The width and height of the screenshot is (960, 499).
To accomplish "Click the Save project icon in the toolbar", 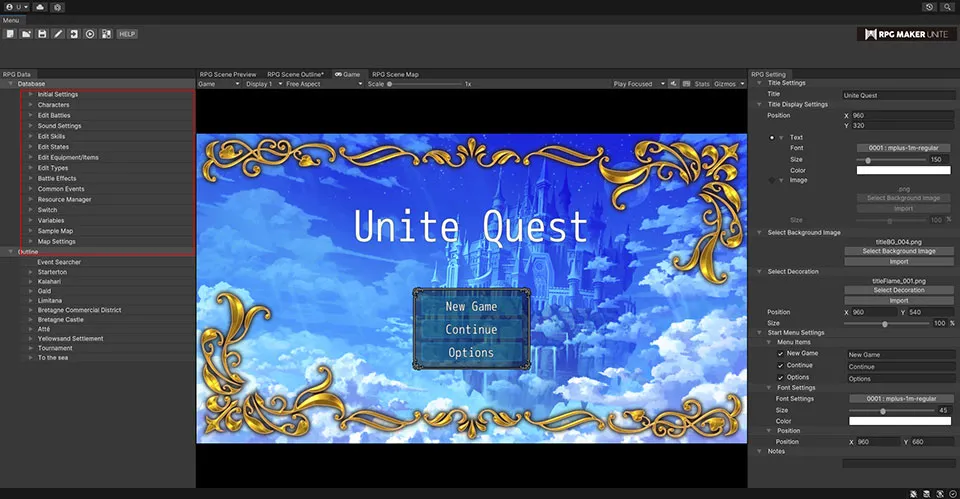I will (x=42, y=34).
